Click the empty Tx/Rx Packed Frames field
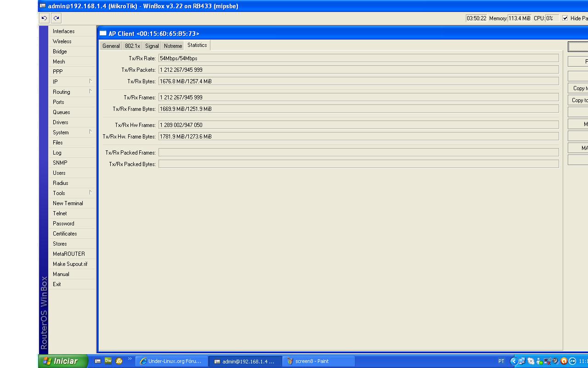Image resolution: width=588 pixels, height=368 pixels. [358, 152]
